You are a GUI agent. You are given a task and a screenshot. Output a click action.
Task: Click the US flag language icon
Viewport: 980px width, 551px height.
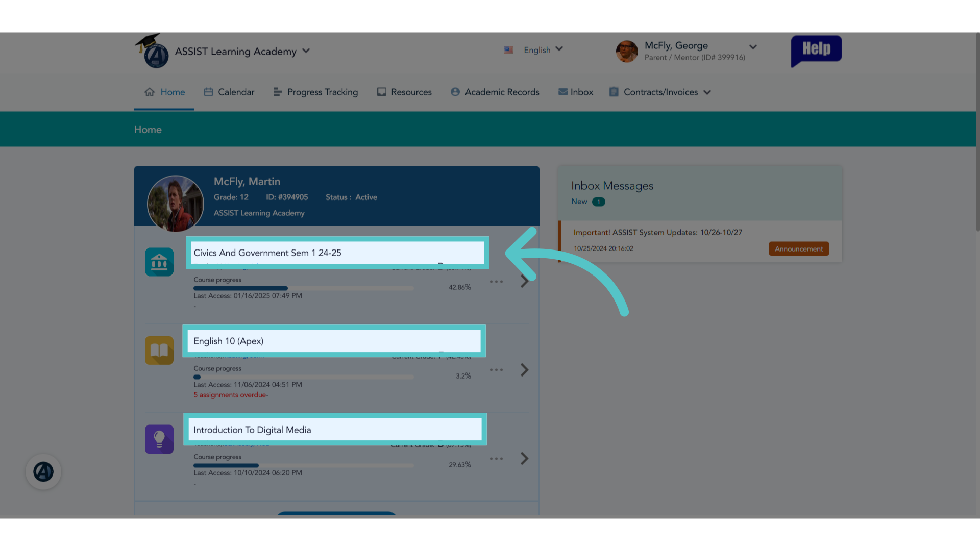tap(508, 50)
